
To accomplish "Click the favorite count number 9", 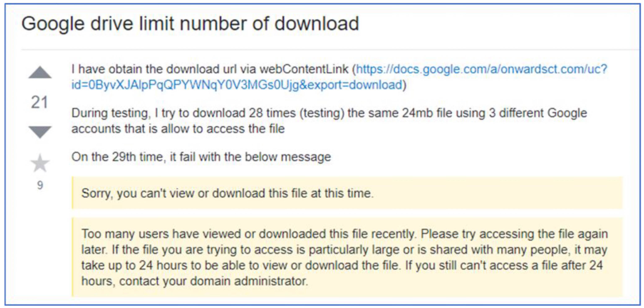I will tap(40, 185).
